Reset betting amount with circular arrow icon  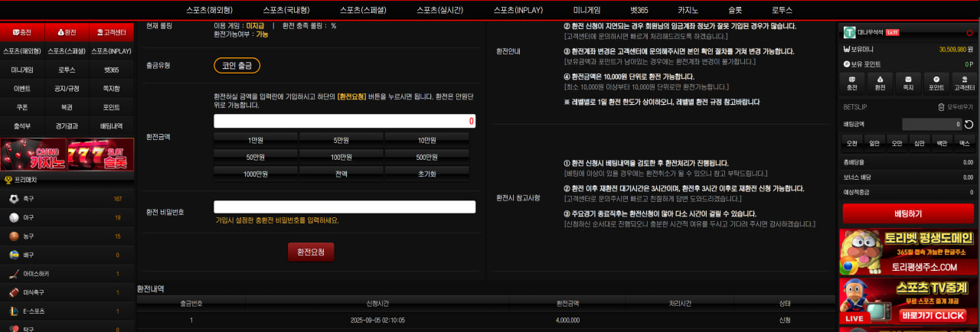[x=969, y=124]
